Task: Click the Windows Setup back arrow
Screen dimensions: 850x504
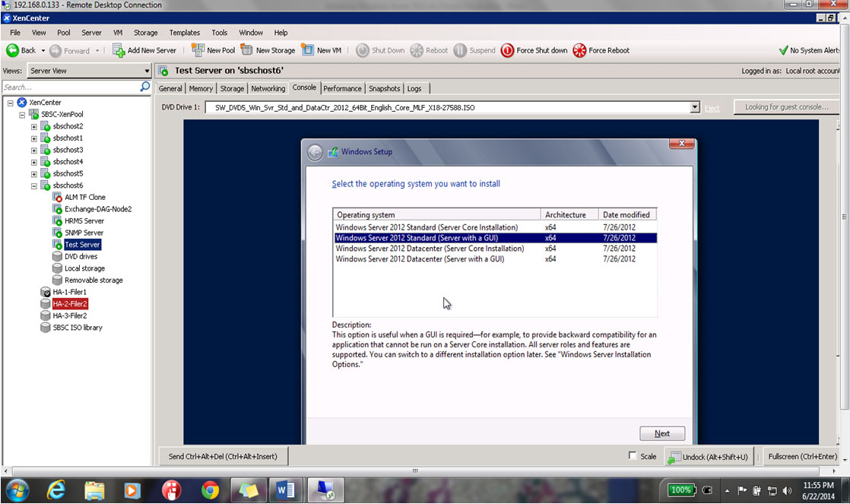Action: click(x=315, y=152)
